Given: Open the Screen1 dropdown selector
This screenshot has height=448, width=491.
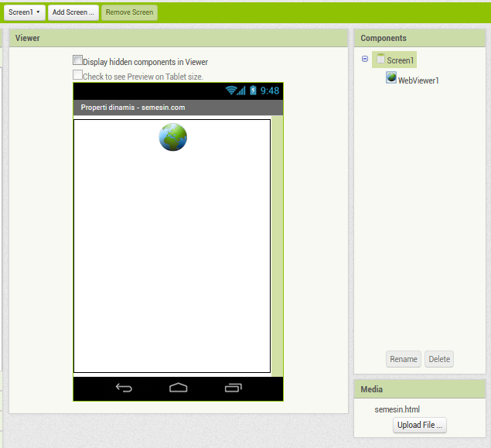Looking at the screenshot, I should (24, 12).
